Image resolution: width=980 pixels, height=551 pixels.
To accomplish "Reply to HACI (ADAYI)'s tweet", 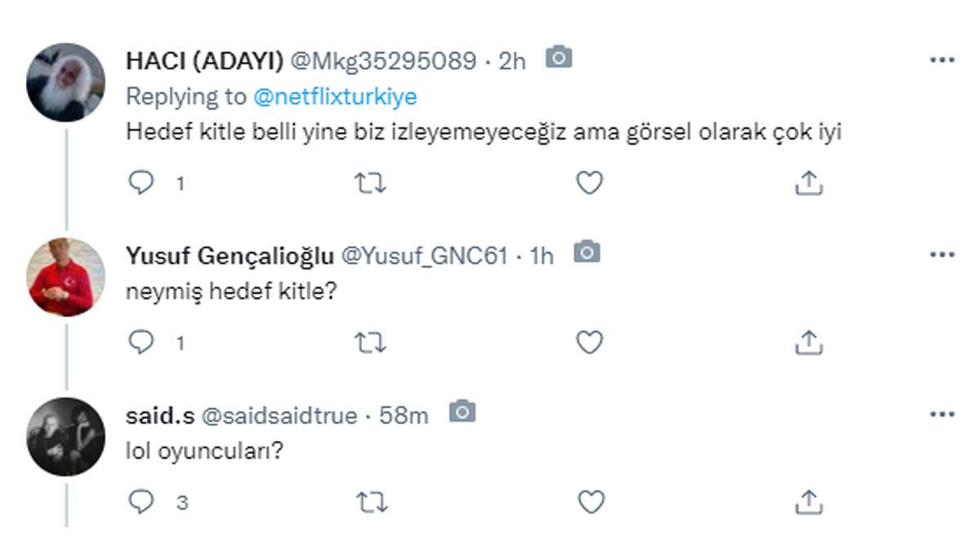I will 142,183.
